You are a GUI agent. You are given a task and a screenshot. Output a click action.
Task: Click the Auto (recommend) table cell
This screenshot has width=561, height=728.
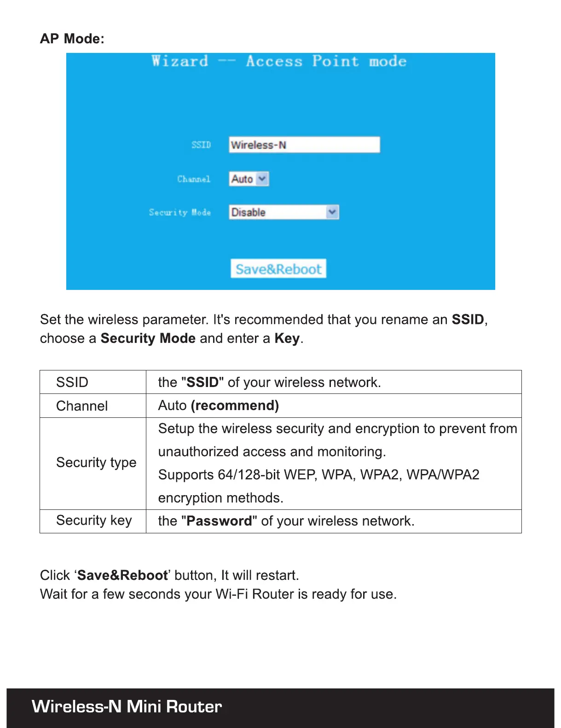219,405
